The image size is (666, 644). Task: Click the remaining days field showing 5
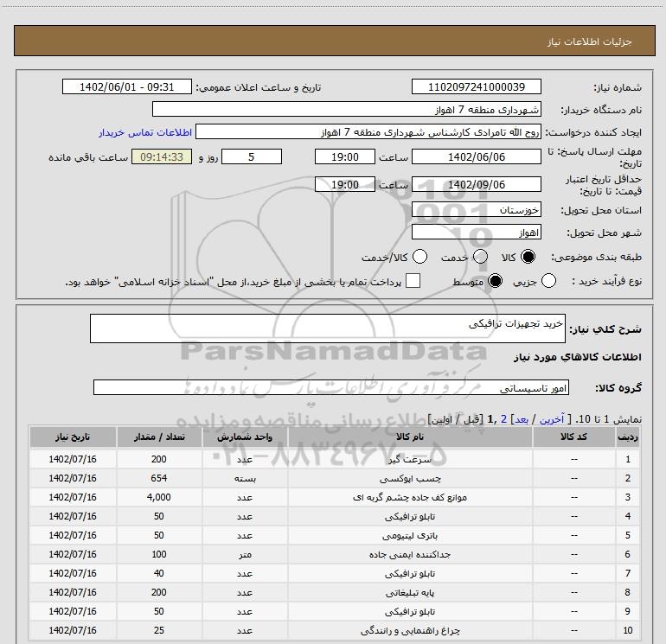click(x=252, y=156)
